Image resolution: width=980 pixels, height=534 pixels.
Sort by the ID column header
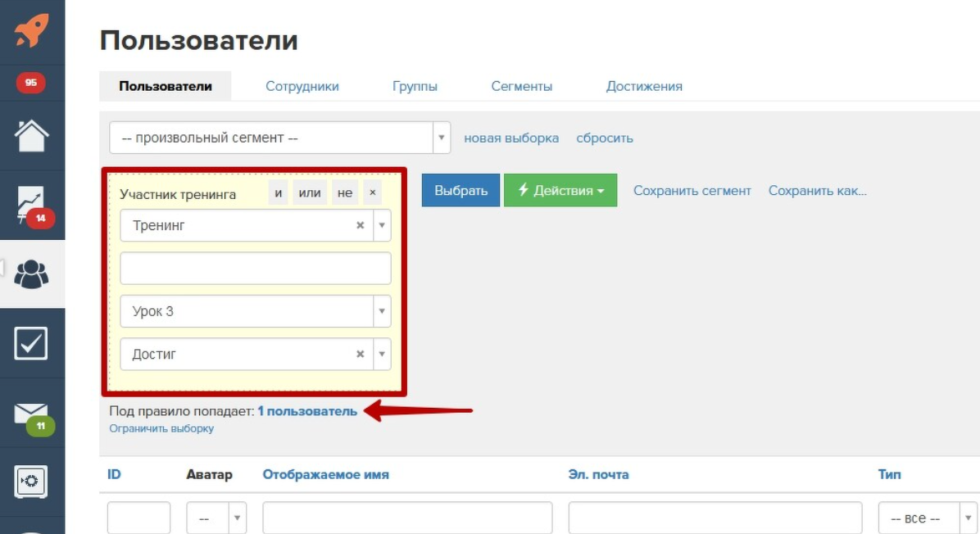(114, 474)
